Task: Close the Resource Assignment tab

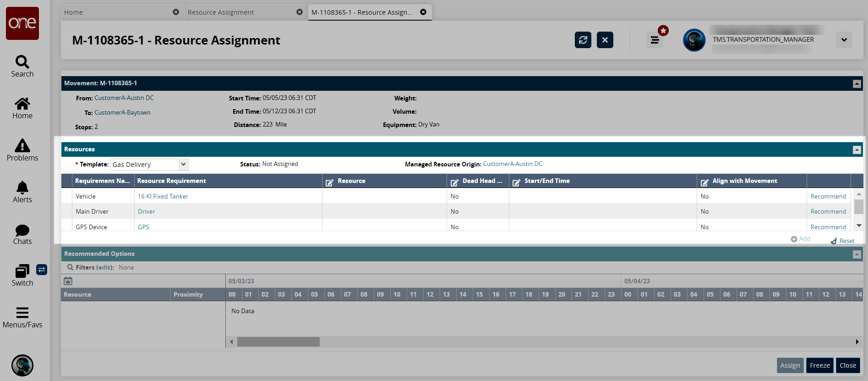Action: (300, 12)
